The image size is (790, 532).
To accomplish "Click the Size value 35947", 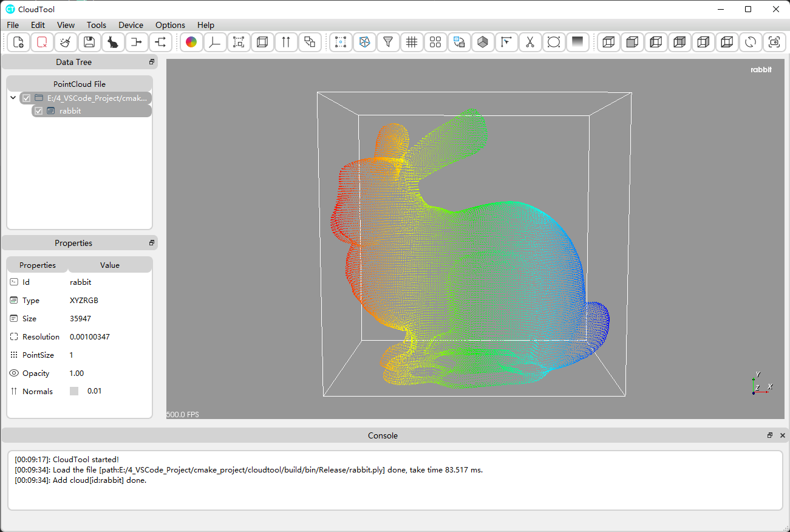I will point(80,318).
